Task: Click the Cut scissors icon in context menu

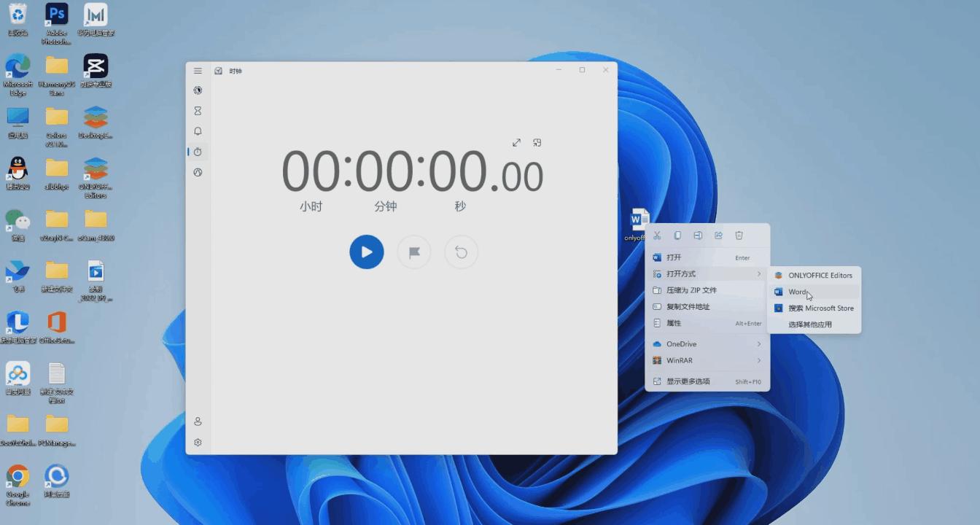Action: (x=657, y=236)
